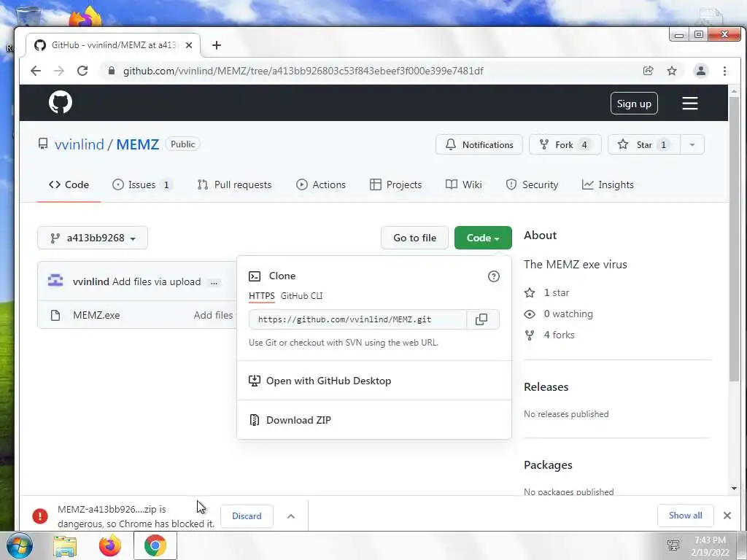Bookmark this page with the star icon

(x=672, y=71)
